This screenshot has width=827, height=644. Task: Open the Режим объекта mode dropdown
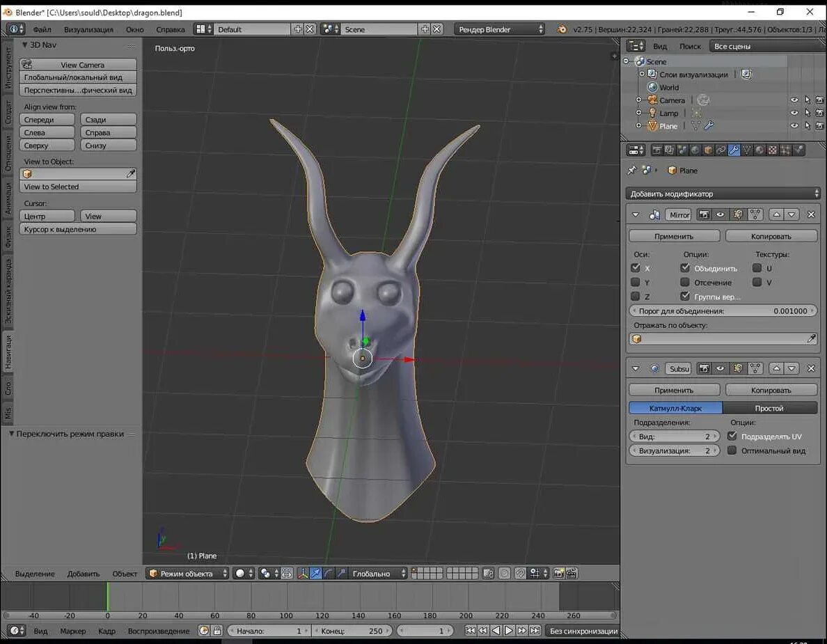pyautogui.click(x=187, y=573)
